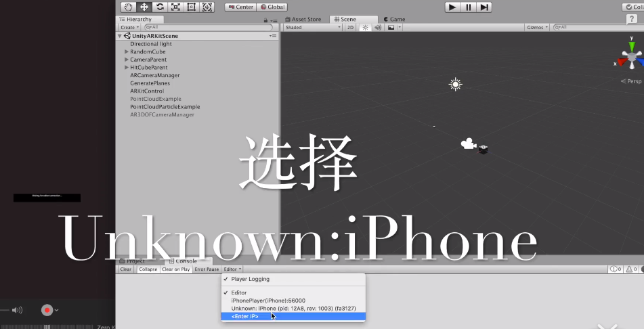Collapse the UnityARKitScene root

[120, 36]
